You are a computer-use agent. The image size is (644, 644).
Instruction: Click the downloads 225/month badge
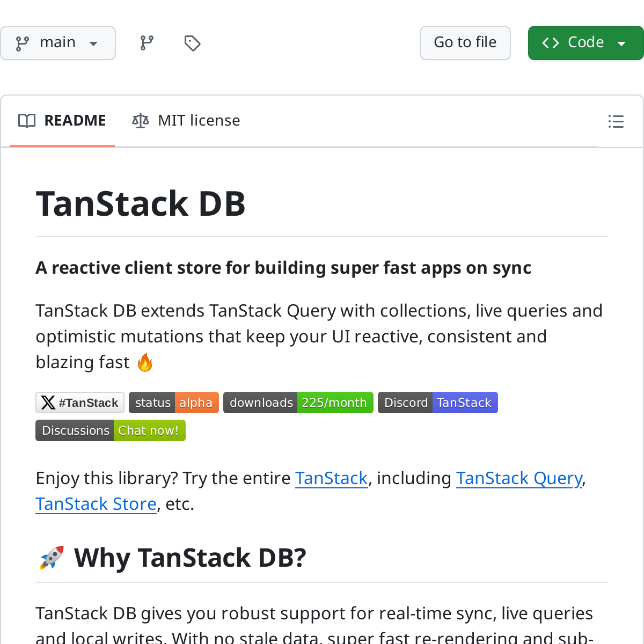[298, 402]
